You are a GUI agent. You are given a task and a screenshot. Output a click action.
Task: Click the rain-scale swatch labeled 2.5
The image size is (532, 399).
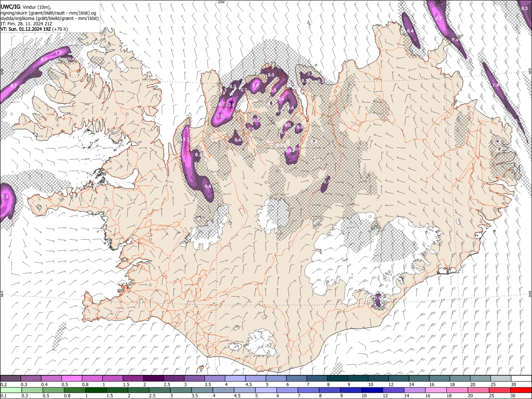(160, 390)
